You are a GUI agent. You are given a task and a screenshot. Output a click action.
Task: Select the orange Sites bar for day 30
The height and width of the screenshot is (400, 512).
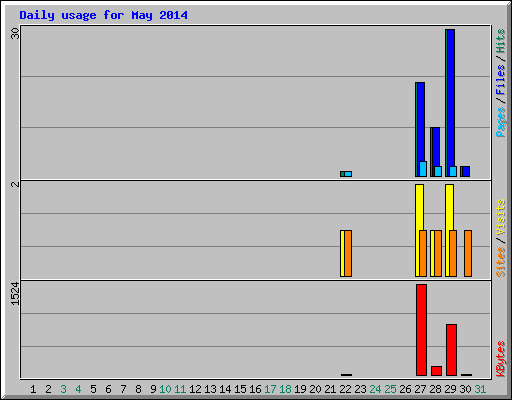(x=468, y=253)
